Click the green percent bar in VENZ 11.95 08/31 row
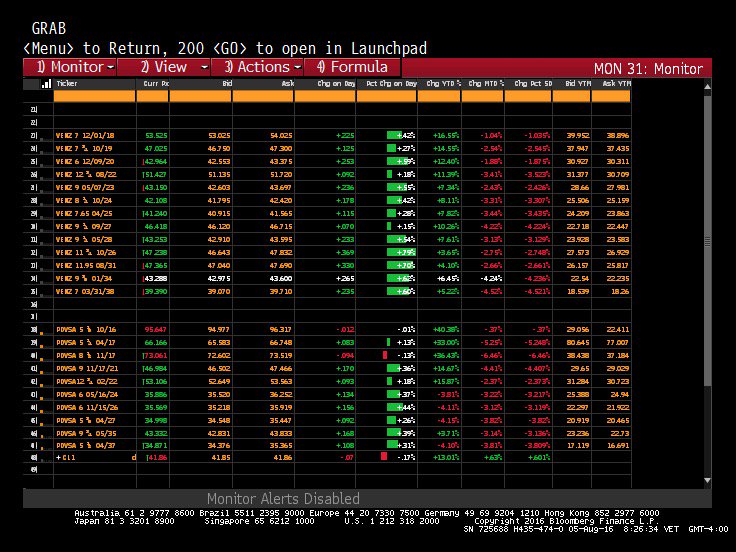 coord(400,266)
